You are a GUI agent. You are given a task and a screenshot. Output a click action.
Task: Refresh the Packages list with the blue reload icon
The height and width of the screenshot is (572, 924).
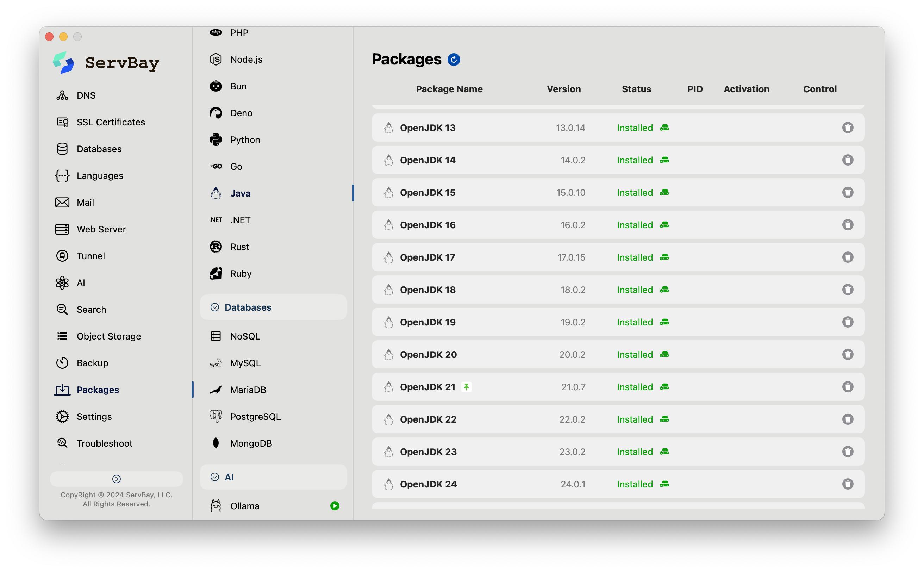point(454,60)
